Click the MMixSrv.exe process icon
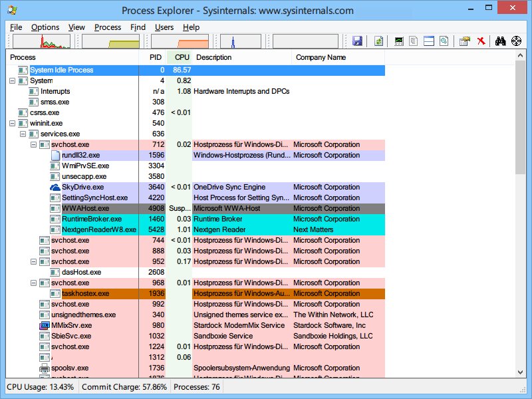This screenshot has width=532, height=399. click(45, 325)
